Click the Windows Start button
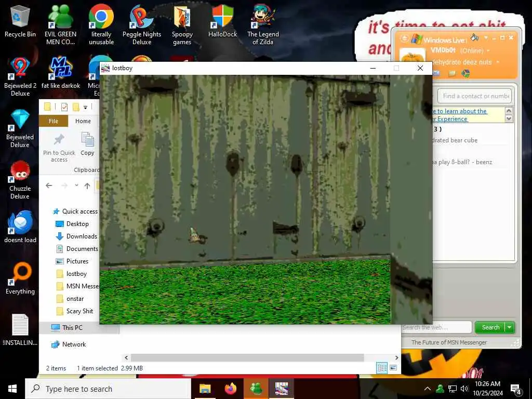532x399 pixels. coord(12,389)
